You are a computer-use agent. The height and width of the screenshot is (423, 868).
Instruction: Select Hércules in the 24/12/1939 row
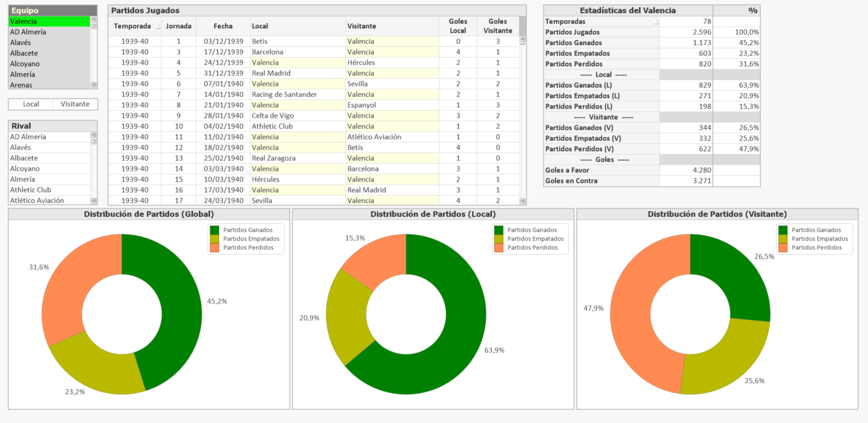click(392, 62)
